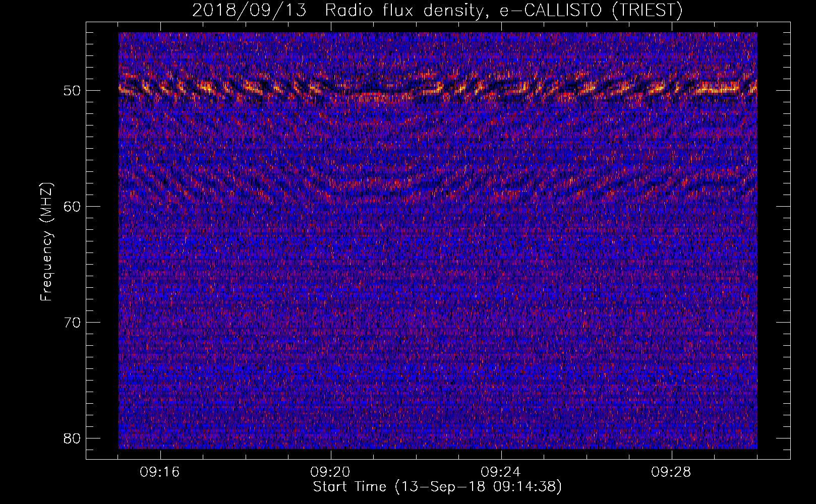Click the plot title mentioning e-CALLISTO (TRIEST)
Screen dimensions: 816x504
[x=437, y=10]
